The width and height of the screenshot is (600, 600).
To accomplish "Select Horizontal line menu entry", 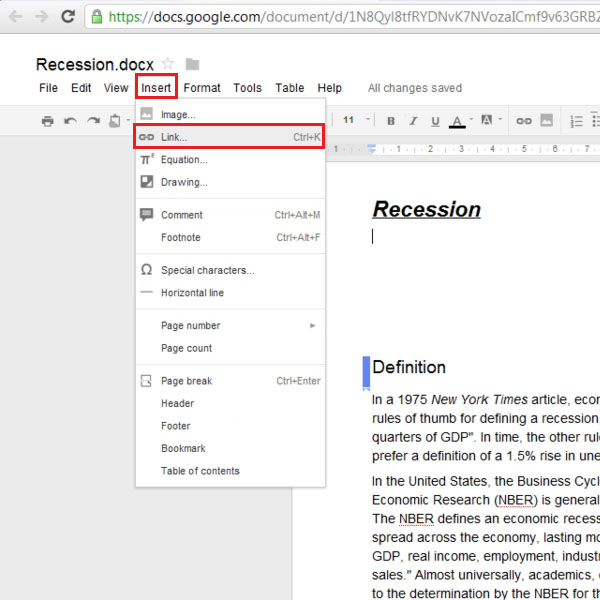I will coord(230,293).
